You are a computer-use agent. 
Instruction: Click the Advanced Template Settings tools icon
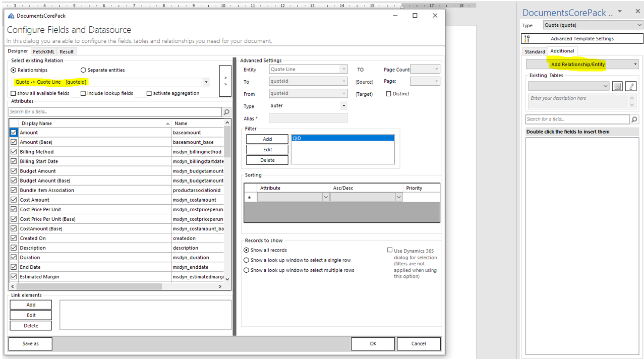[528, 39]
